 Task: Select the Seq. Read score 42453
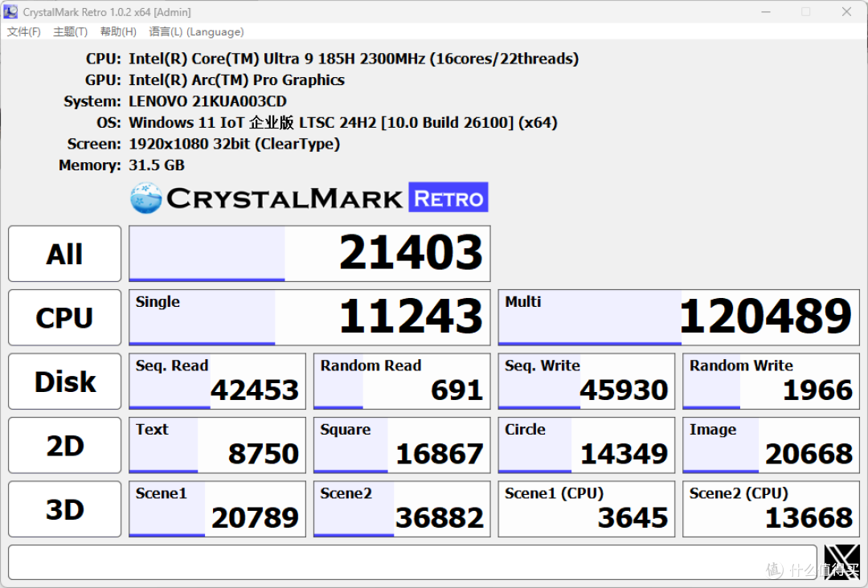pos(217,382)
